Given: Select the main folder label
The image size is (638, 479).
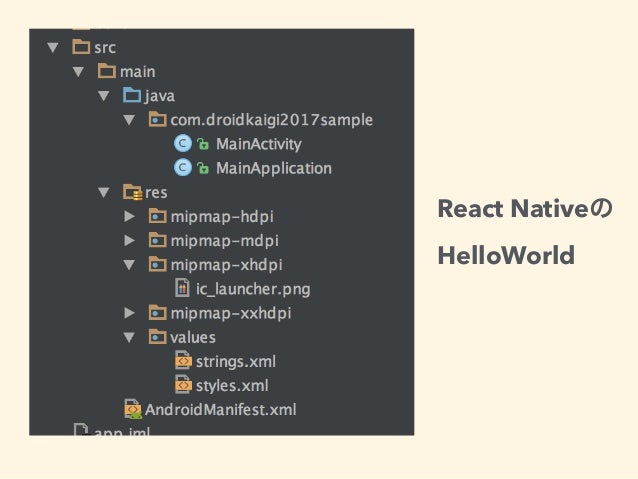Looking at the screenshot, I should click(138, 72).
